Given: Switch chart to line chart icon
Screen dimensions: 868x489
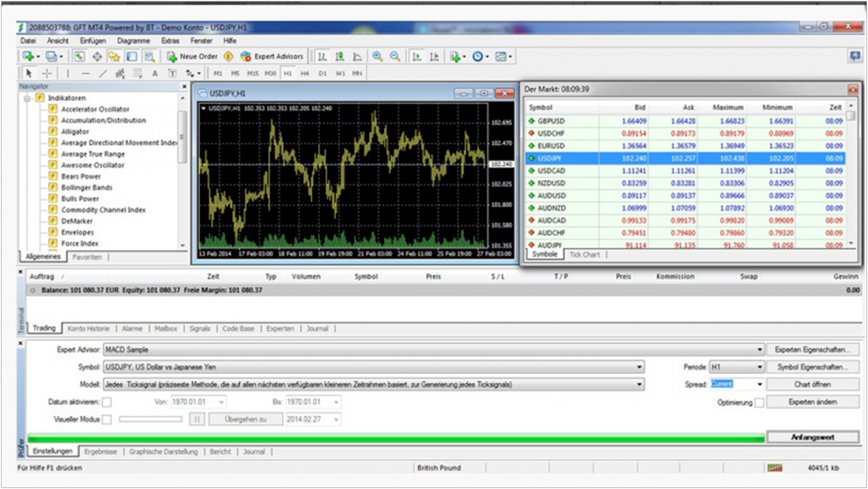Looking at the screenshot, I should (x=358, y=57).
